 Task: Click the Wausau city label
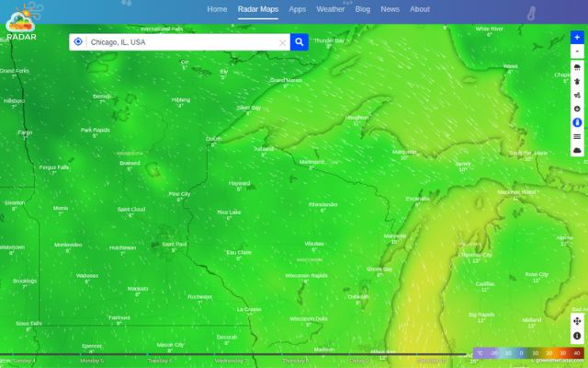(x=314, y=244)
